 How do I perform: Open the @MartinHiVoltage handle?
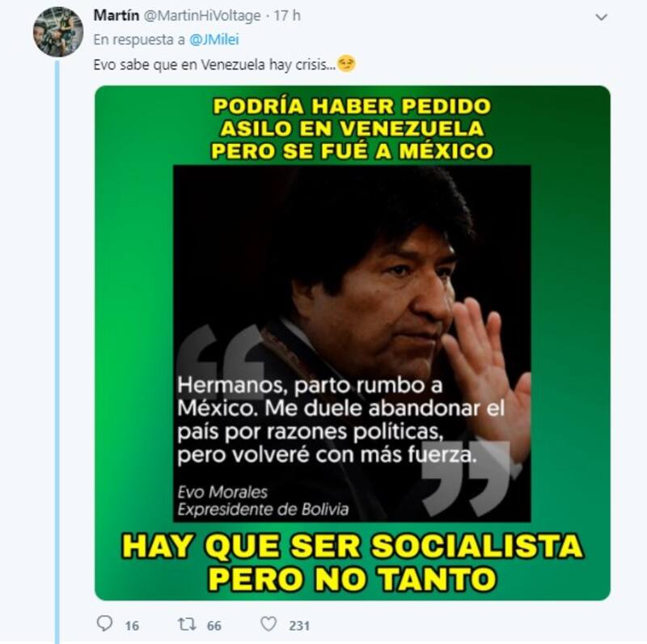(202, 16)
